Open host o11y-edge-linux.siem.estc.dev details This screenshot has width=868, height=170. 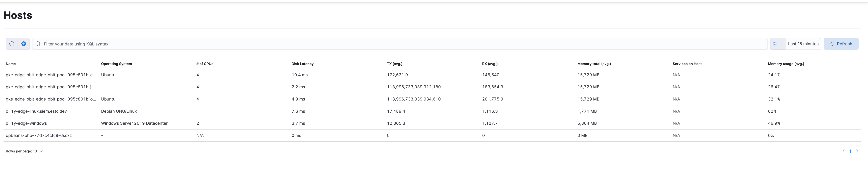point(36,111)
